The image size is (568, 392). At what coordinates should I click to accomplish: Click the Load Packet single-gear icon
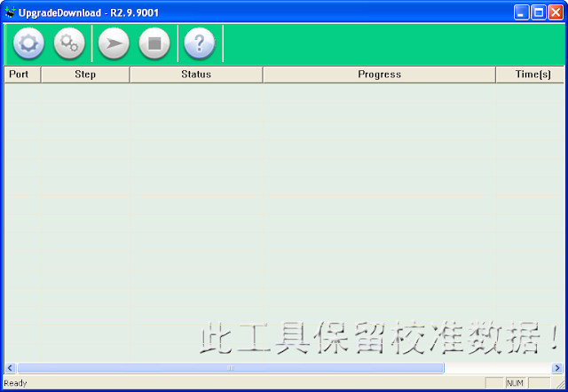tap(28, 43)
